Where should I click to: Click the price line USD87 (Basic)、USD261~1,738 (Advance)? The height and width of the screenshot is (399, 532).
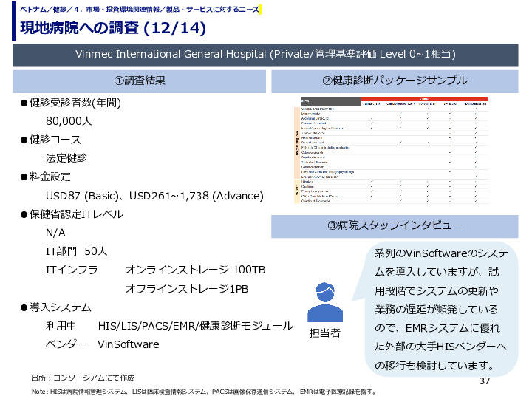(154, 196)
